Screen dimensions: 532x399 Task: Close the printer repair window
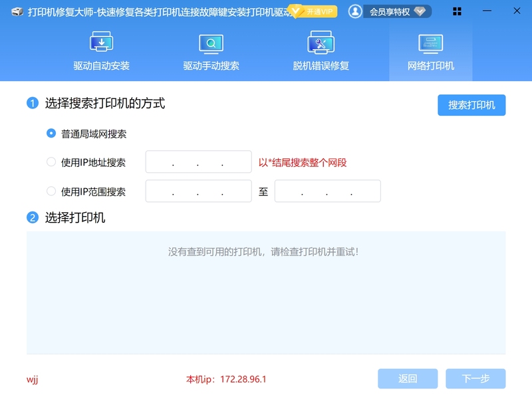click(x=517, y=11)
